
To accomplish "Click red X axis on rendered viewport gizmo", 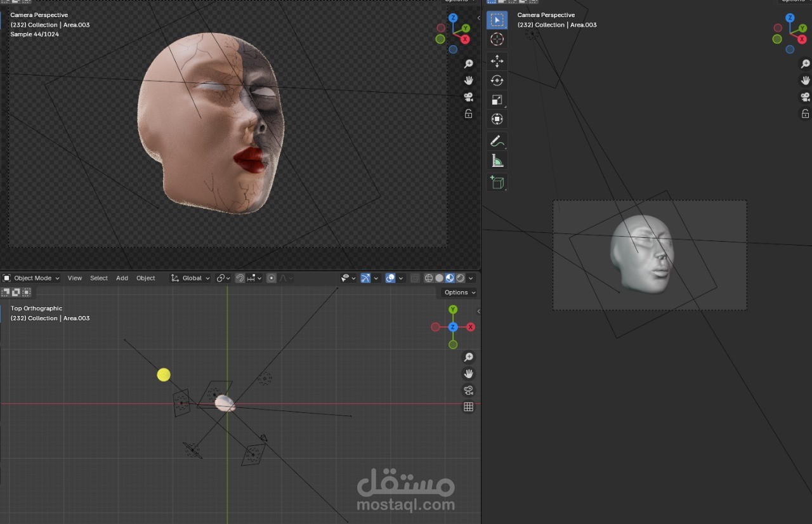I will click(465, 39).
